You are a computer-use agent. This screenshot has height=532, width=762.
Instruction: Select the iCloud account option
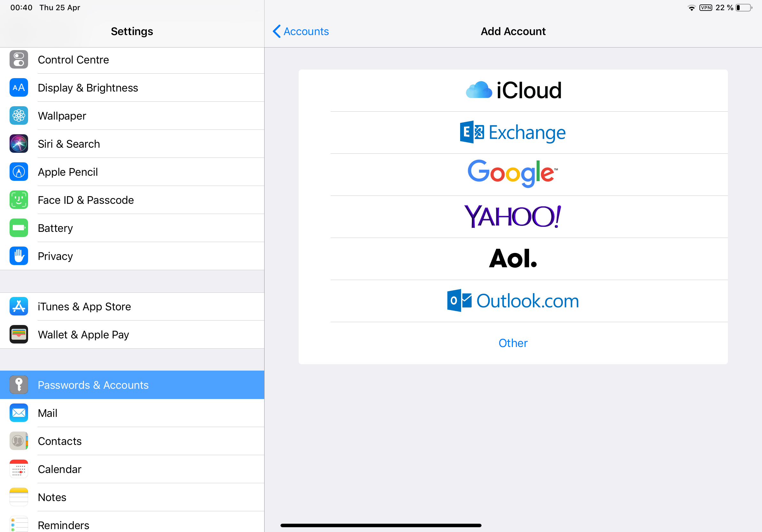pyautogui.click(x=513, y=90)
